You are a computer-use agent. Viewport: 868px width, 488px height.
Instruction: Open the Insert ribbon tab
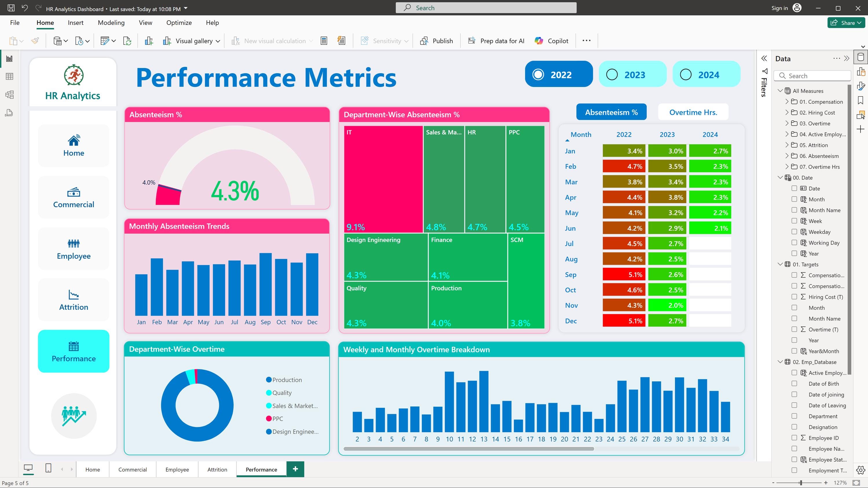click(76, 23)
